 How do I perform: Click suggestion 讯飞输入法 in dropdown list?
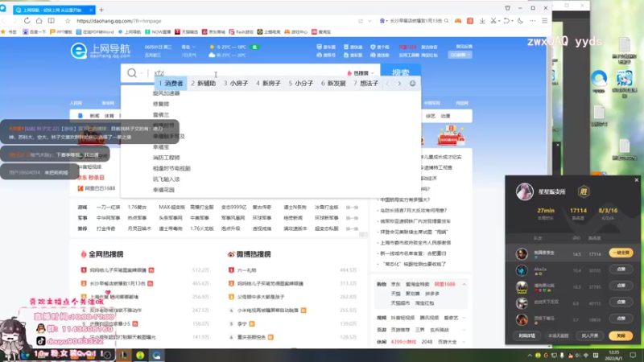[x=166, y=179]
